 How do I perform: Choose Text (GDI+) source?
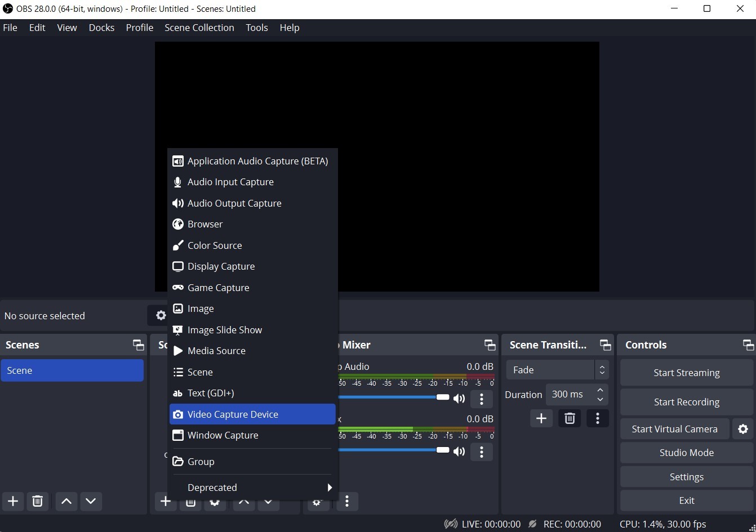click(252, 393)
